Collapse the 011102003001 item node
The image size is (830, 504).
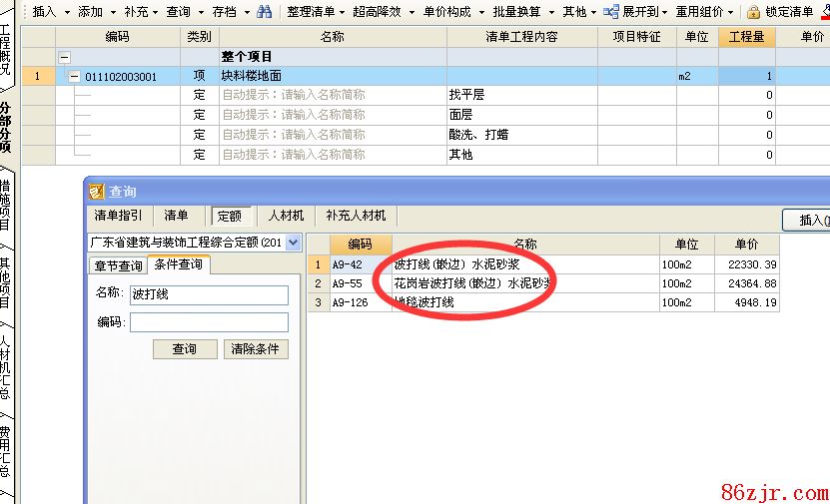pos(74,77)
